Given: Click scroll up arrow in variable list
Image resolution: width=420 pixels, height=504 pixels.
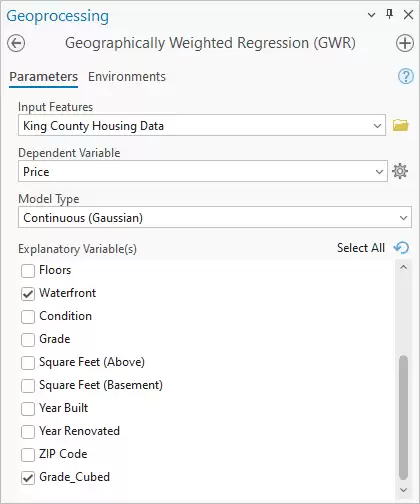Looking at the screenshot, I should tap(403, 267).
